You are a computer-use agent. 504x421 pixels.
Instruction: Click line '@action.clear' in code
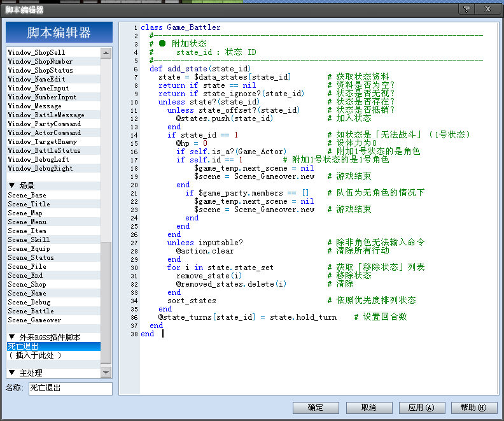coord(205,251)
